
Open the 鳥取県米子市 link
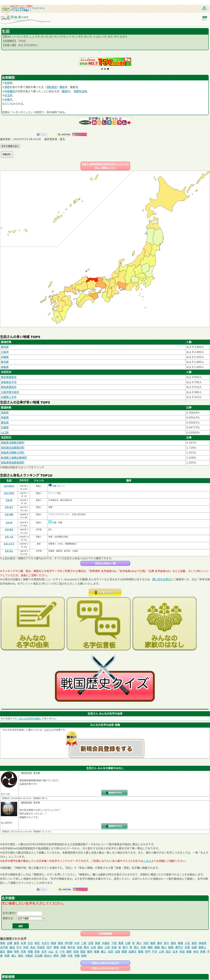tap(9, 382)
